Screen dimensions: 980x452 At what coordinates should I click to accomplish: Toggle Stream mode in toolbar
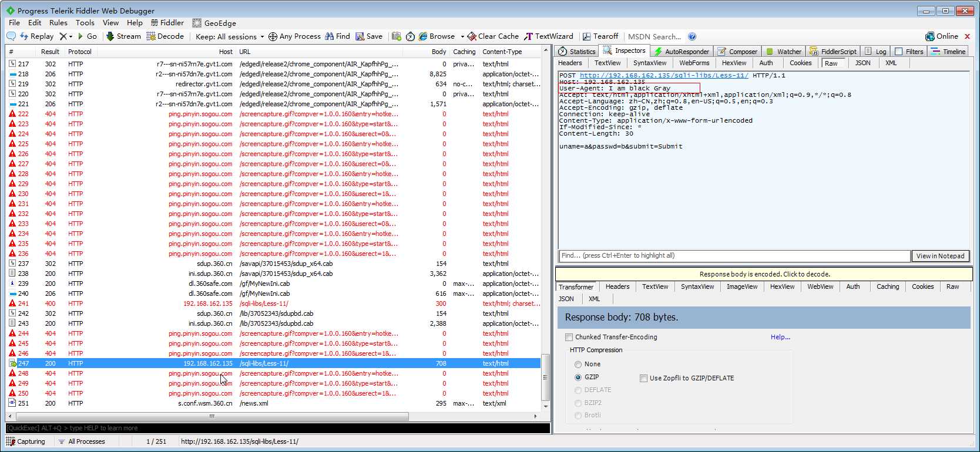[x=123, y=36]
